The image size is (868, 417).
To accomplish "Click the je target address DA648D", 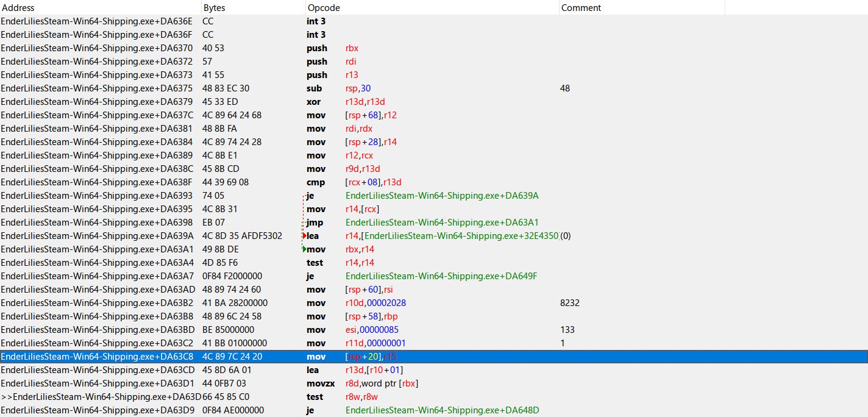I will [x=442, y=410].
